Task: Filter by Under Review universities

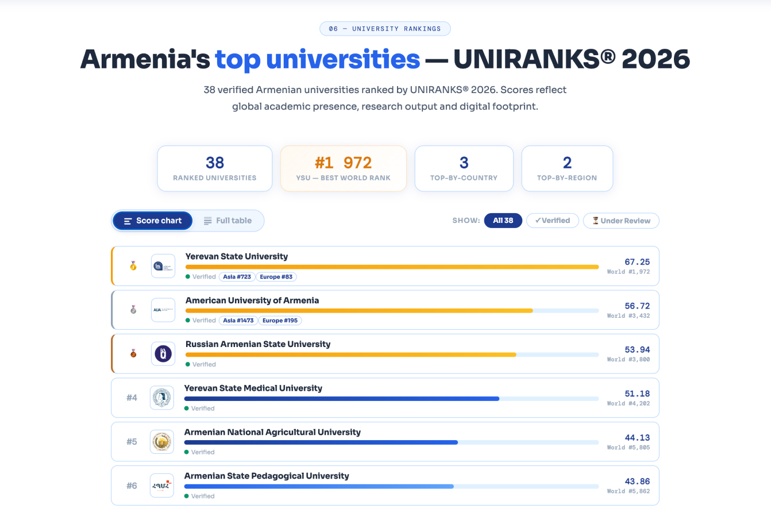Action: tap(621, 221)
